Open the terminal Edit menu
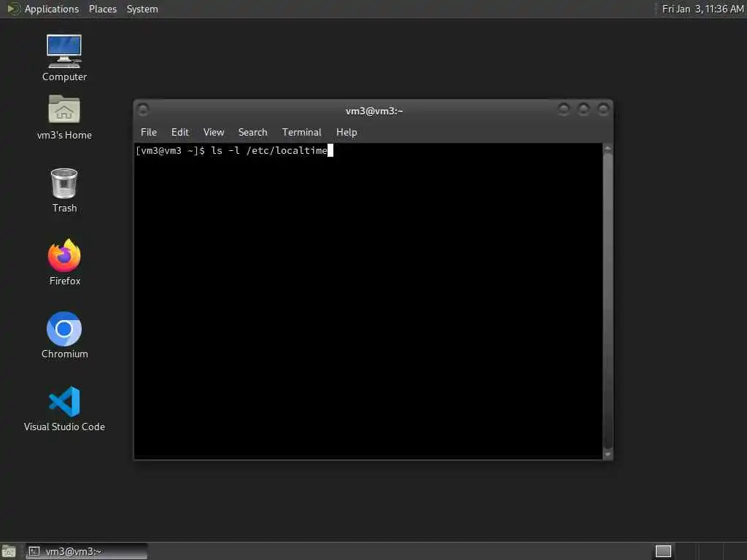The width and height of the screenshot is (747, 560). 180,133
